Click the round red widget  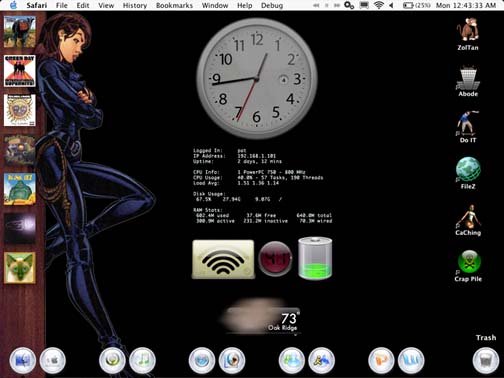point(275,259)
